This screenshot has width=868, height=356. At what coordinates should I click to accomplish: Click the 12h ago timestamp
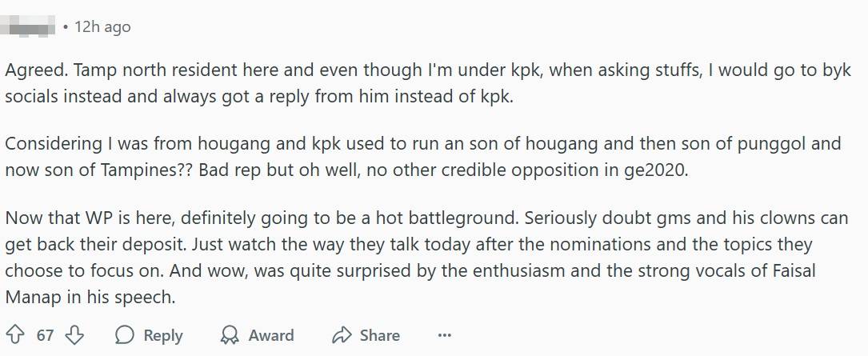point(102,27)
